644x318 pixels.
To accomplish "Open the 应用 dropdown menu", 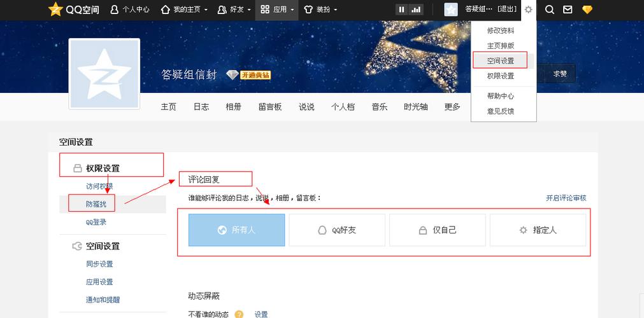I will pyautogui.click(x=277, y=10).
